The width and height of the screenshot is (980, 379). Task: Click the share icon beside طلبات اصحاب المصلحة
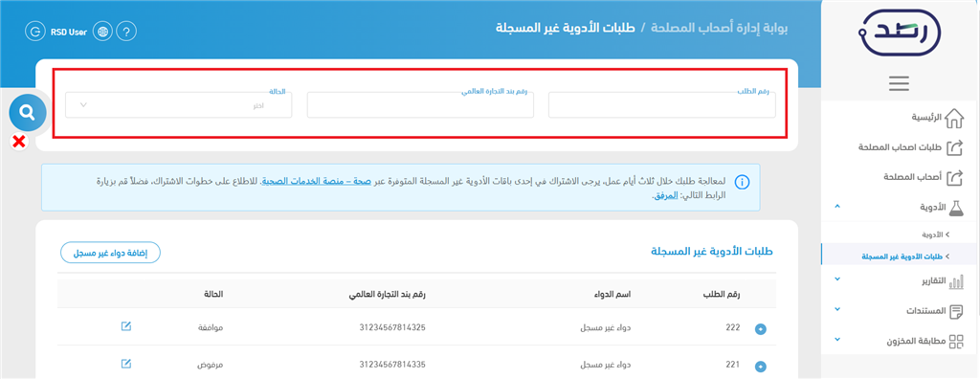pyautogui.click(x=954, y=147)
